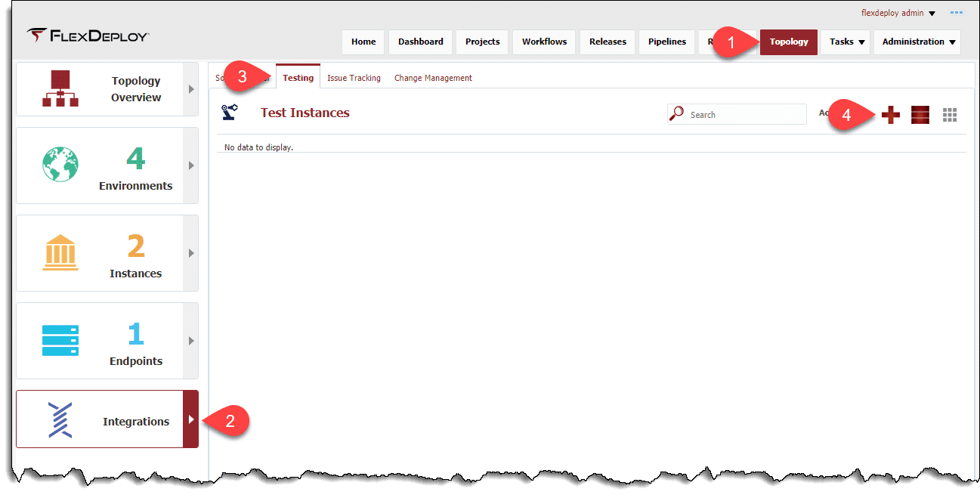Screen dimensions: 980x501
Task: Click the Test Instances heading
Action: (x=305, y=113)
